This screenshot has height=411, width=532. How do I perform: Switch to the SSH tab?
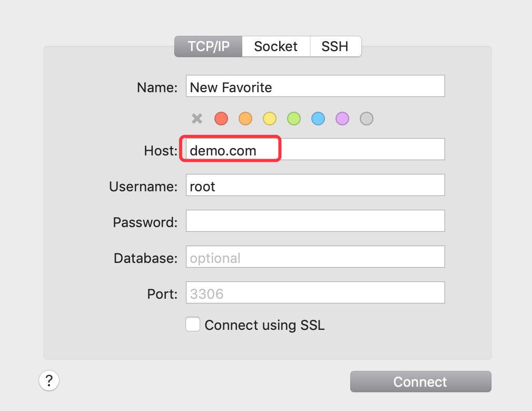tap(335, 46)
